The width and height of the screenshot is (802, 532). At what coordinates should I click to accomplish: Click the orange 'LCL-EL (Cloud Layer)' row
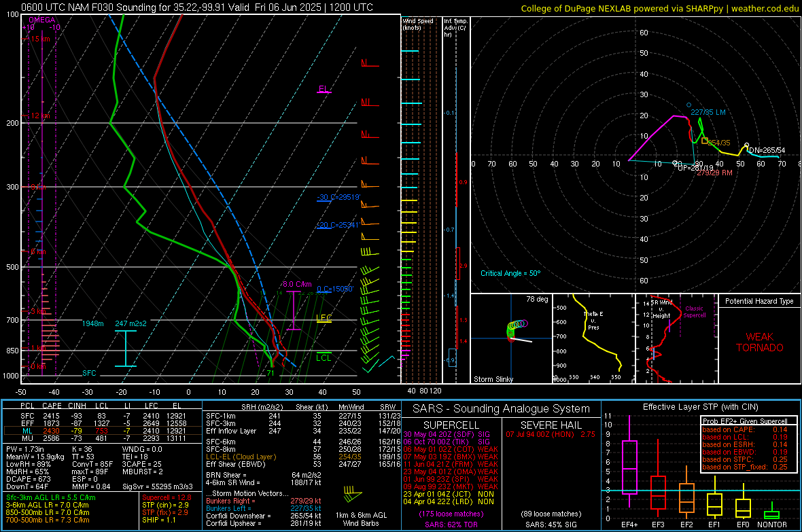point(303,457)
